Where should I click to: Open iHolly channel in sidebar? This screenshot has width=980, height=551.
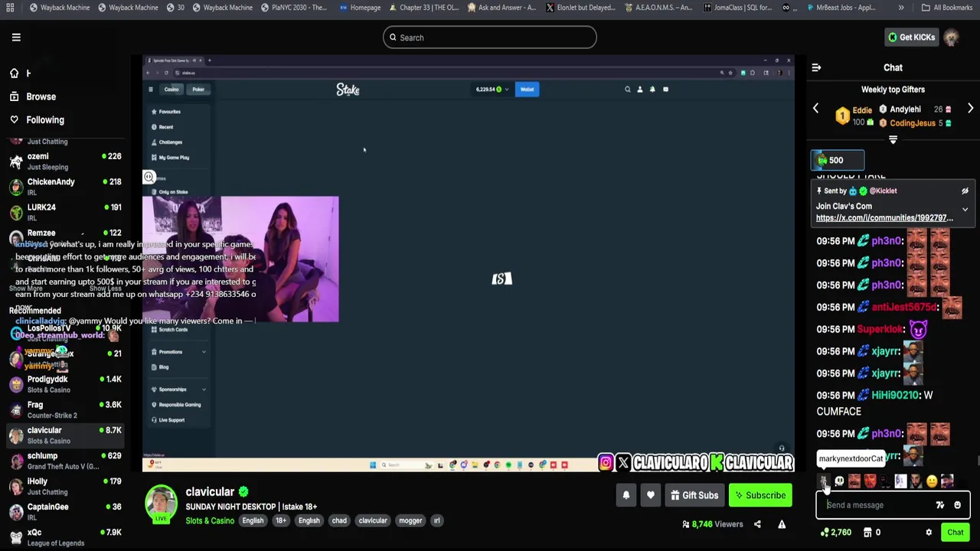(x=65, y=486)
